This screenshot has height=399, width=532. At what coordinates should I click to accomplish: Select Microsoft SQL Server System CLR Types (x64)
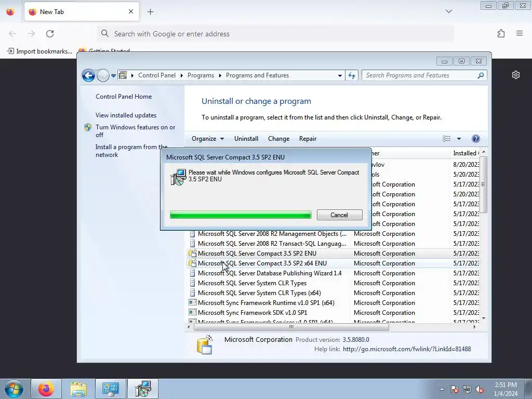[333, 293]
